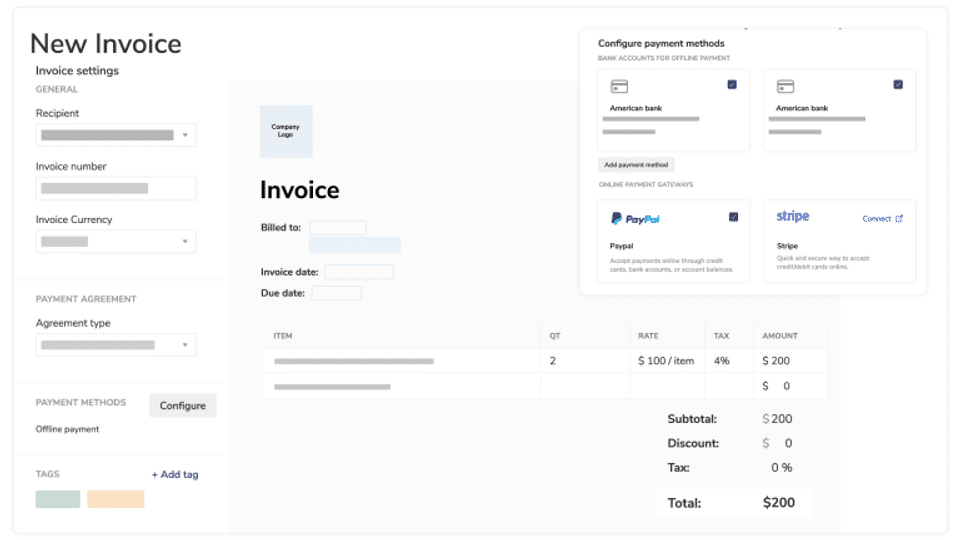Click the Tax value "0 %"
This screenshot has height=540, width=960.
click(x=781, y=468)
